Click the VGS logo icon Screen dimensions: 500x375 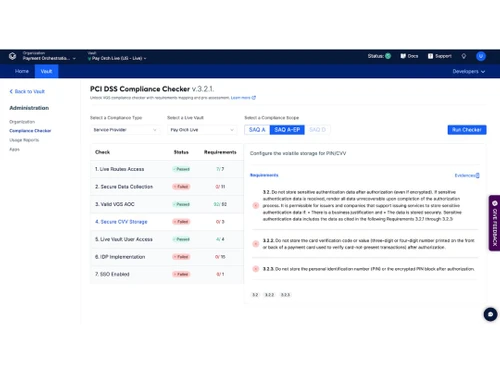click(x=13, y=56)
